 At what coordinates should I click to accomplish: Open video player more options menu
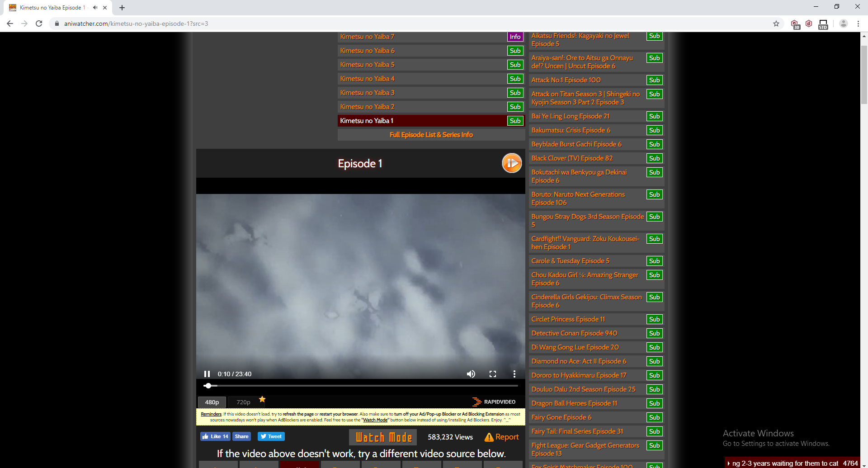click(x=514, y=374)
